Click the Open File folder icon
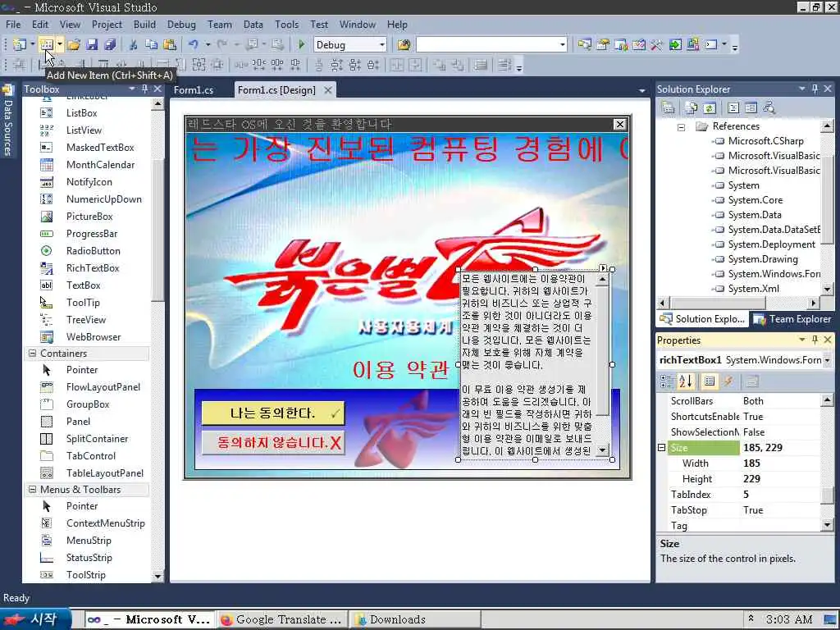This screenshot has width=840, height=630. (74, 44)
